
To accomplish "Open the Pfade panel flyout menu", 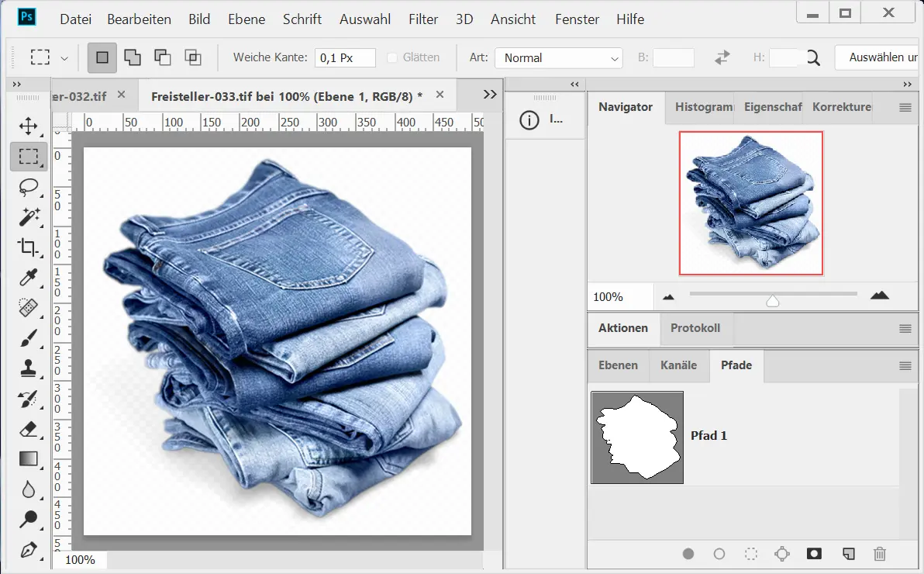I will tap(905, 366).
